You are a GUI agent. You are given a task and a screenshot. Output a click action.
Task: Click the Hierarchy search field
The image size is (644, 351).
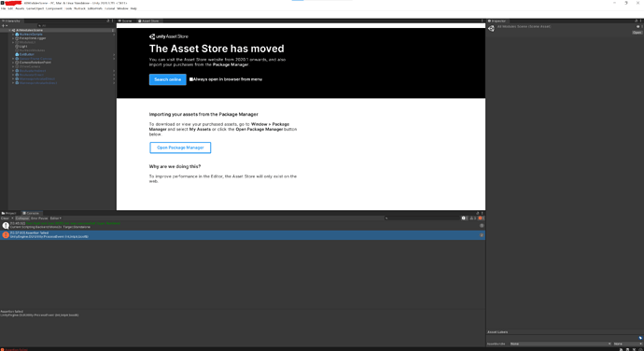[76, 25]
